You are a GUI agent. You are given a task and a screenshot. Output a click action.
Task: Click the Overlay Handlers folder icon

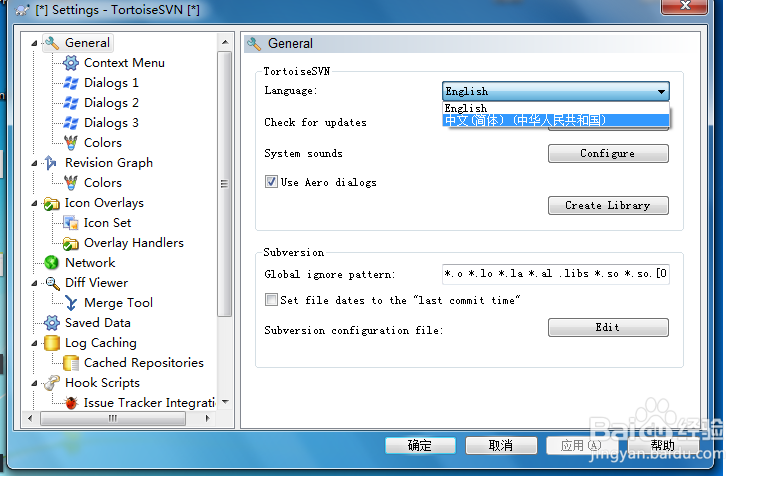tap(71, 243)
